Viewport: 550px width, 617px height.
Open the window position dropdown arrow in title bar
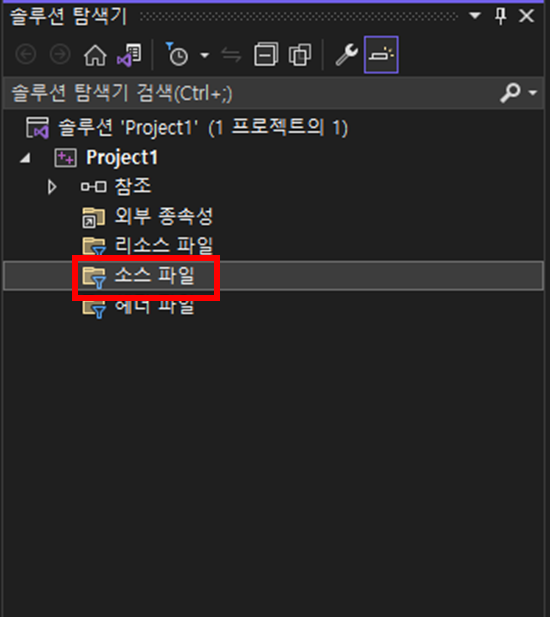[475, 16]
